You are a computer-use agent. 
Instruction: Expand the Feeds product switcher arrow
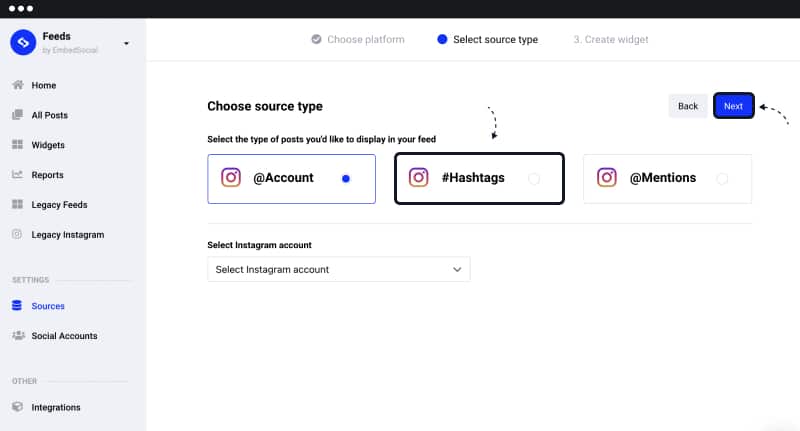127,43
